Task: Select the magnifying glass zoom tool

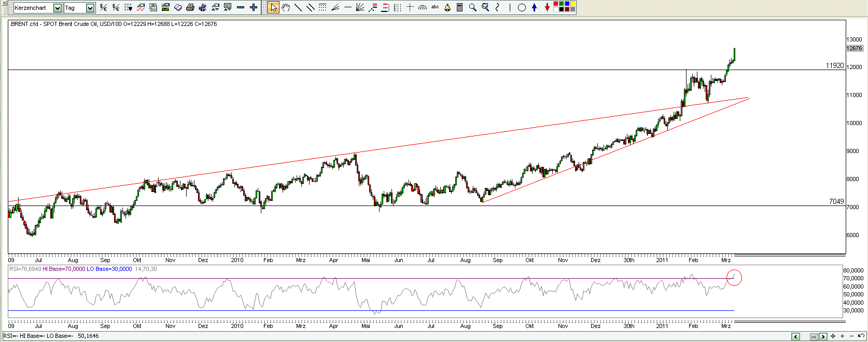Action: pos(472,7)
